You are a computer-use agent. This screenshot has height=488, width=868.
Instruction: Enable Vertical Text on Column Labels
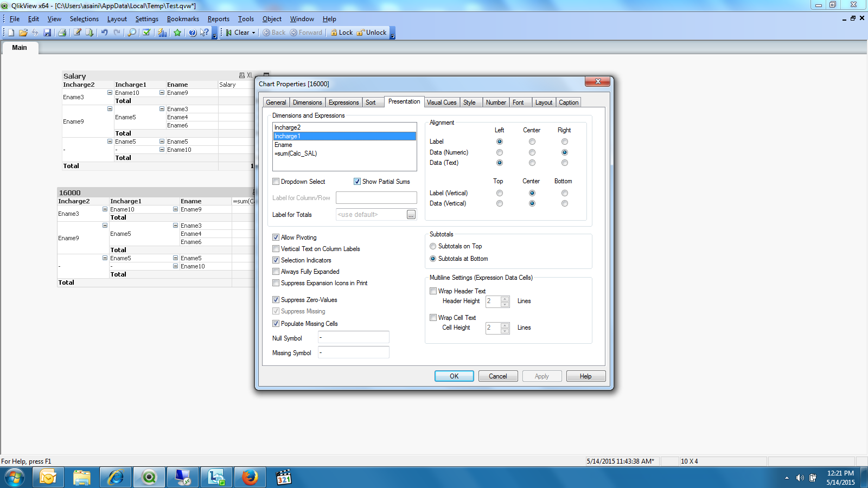click(x=276, y=249)
